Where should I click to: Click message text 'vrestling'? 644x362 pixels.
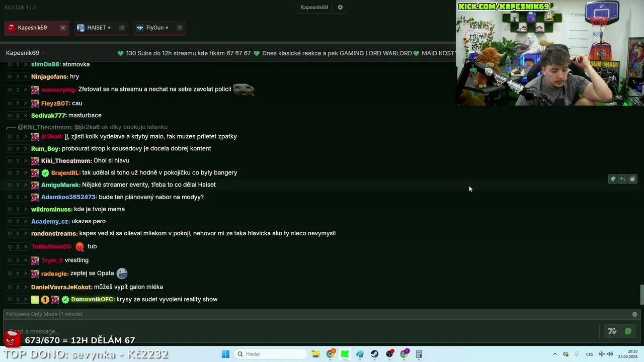76,260
